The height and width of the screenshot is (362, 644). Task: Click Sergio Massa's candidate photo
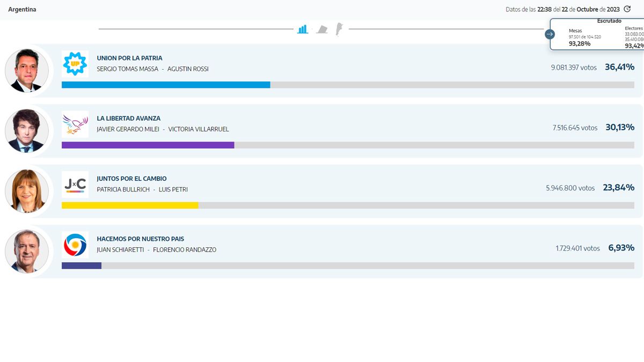[27, 70]
